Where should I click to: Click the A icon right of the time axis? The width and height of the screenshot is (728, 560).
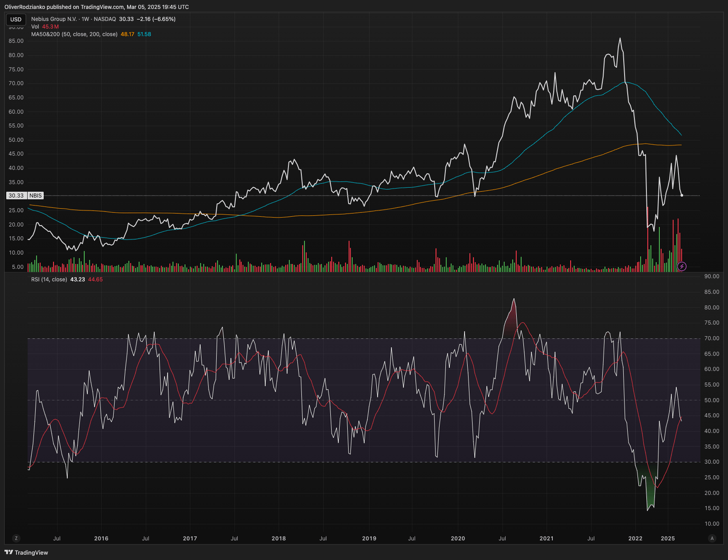(712, 538)
